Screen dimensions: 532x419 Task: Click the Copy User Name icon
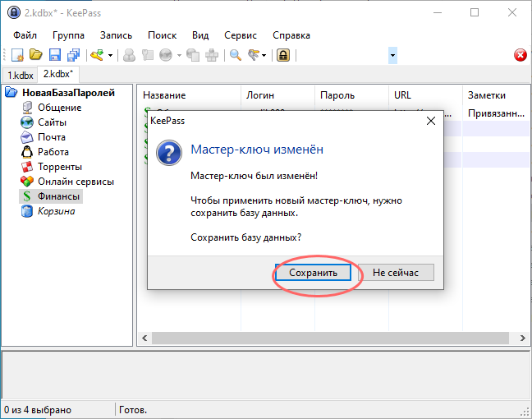point(129,55)
